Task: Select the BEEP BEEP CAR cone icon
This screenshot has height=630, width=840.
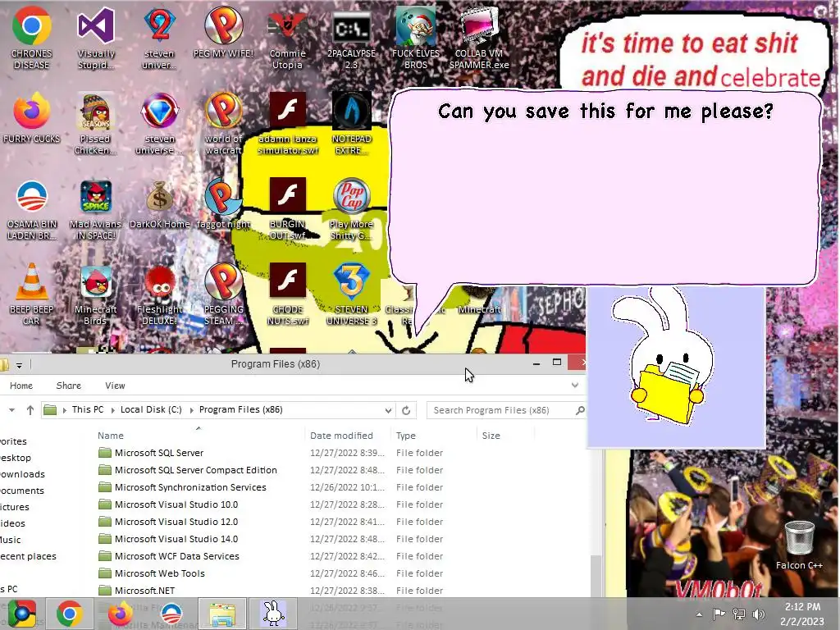Action: coord(31,294)
